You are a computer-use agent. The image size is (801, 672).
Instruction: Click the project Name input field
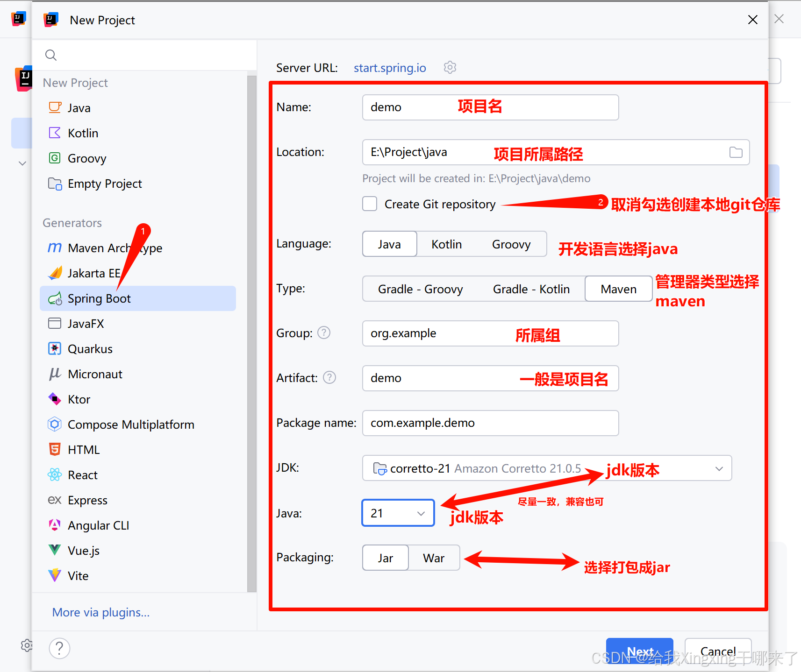tap(490, 107)
